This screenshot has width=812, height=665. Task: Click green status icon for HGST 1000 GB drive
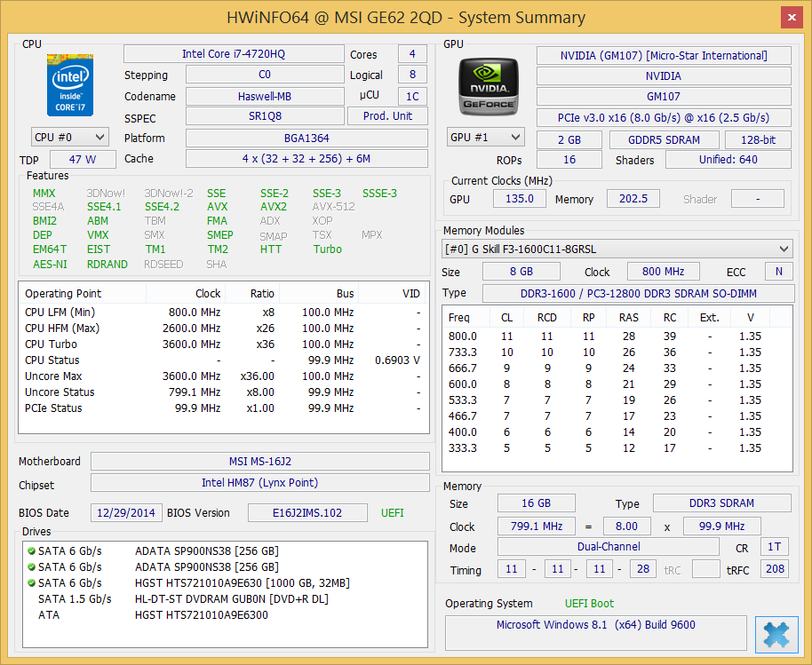coord(32,583)
